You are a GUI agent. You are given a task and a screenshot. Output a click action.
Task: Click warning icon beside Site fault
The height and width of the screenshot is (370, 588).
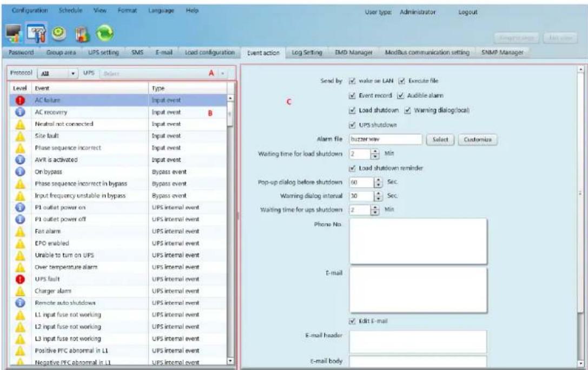(20, 136)
